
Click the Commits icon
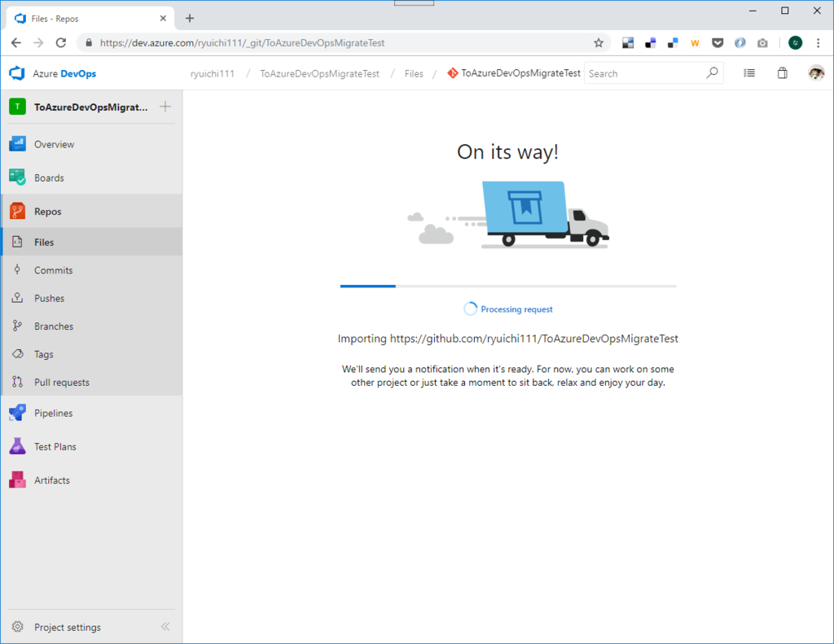(17, 269)
